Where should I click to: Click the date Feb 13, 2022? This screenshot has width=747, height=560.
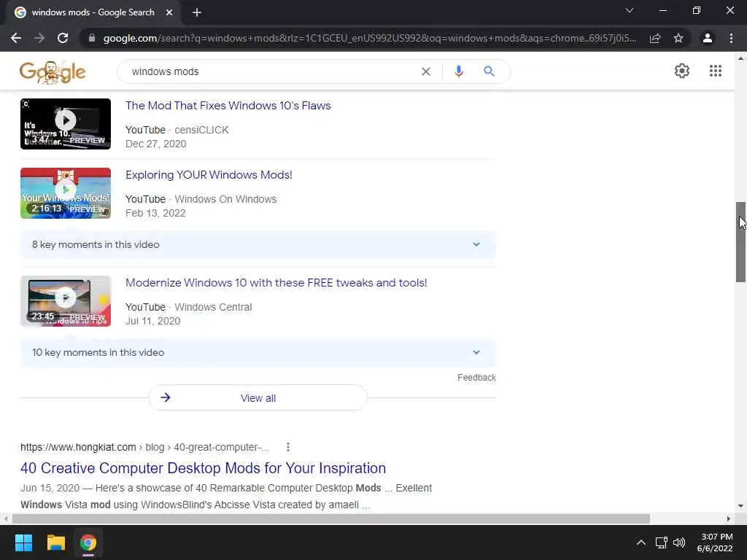click(155, 213)
